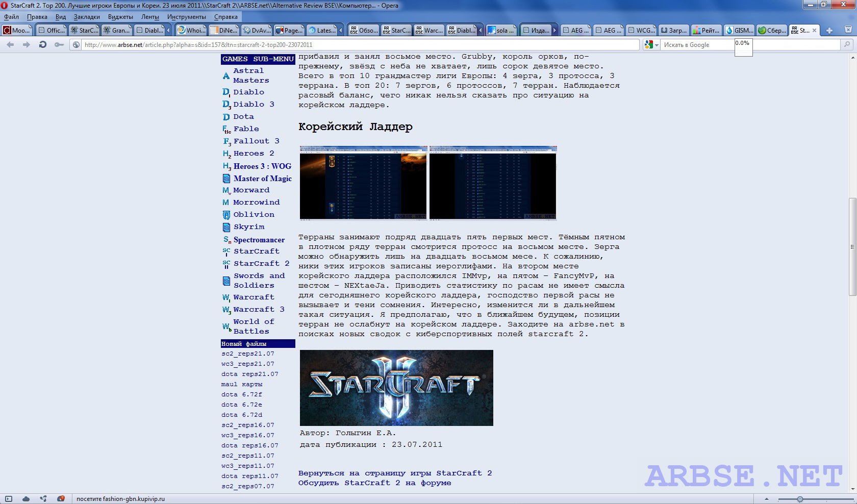Click the World of Battles icon
The width and height of the screenshot is (857, 504).
point(226,326)
